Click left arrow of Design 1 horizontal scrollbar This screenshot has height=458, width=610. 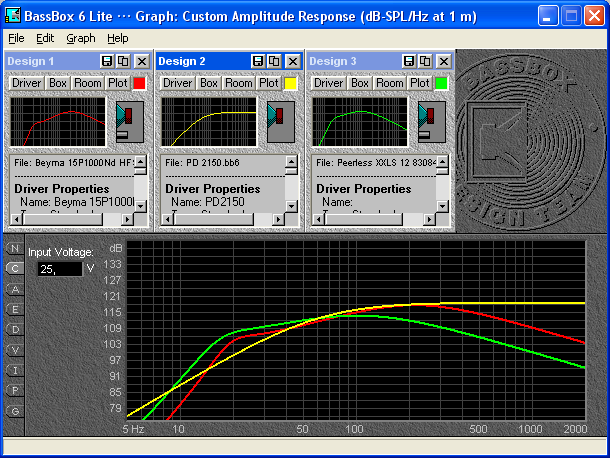pyautogui.click(x=16, y=219)
